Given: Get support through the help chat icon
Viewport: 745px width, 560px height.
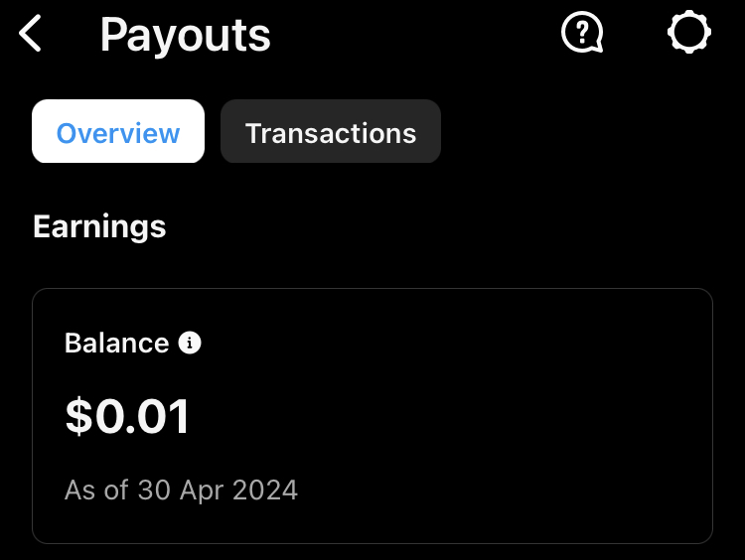Looking at the screenshot, I should (x=582, y=33).
